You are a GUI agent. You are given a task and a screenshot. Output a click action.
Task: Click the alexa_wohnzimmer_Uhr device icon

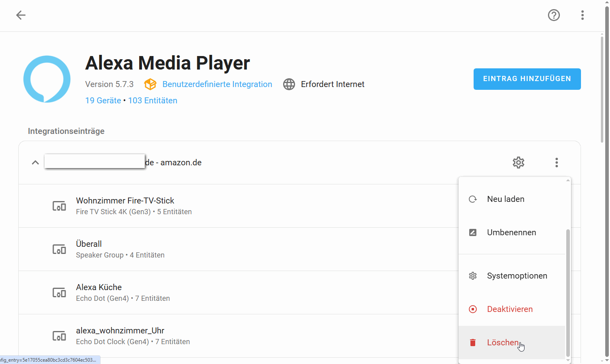point(59,336)
